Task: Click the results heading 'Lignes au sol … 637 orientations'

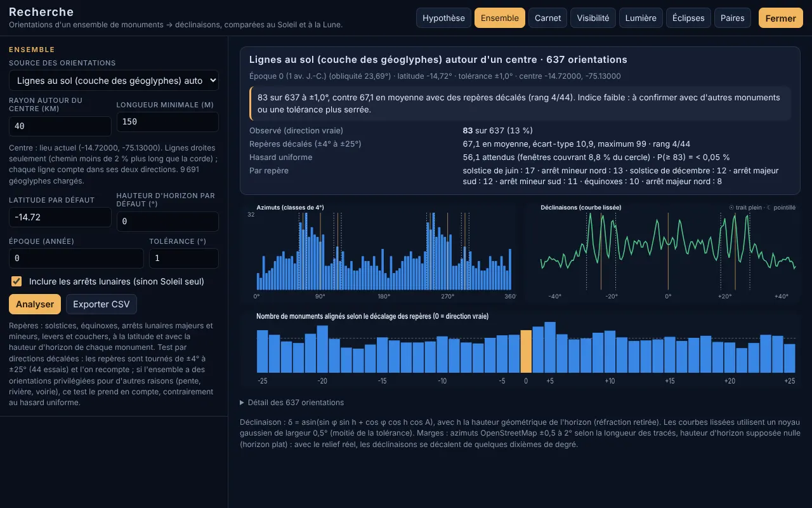Action: pyautogui.click(x=438, y=60)
